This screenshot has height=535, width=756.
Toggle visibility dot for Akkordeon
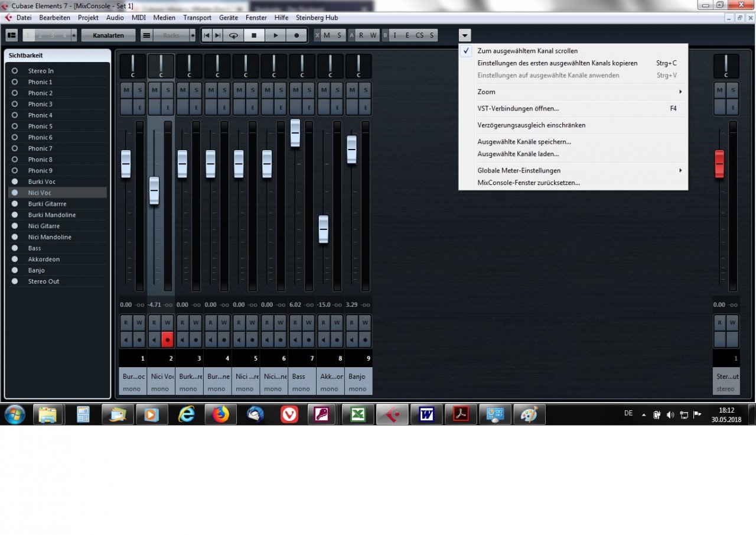click(x=15, y=260)
